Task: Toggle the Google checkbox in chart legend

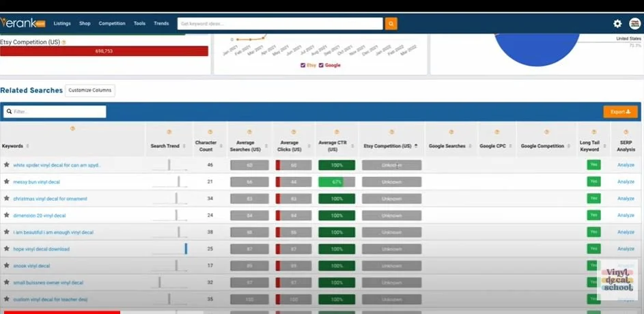Action: (x=321, y=66)
